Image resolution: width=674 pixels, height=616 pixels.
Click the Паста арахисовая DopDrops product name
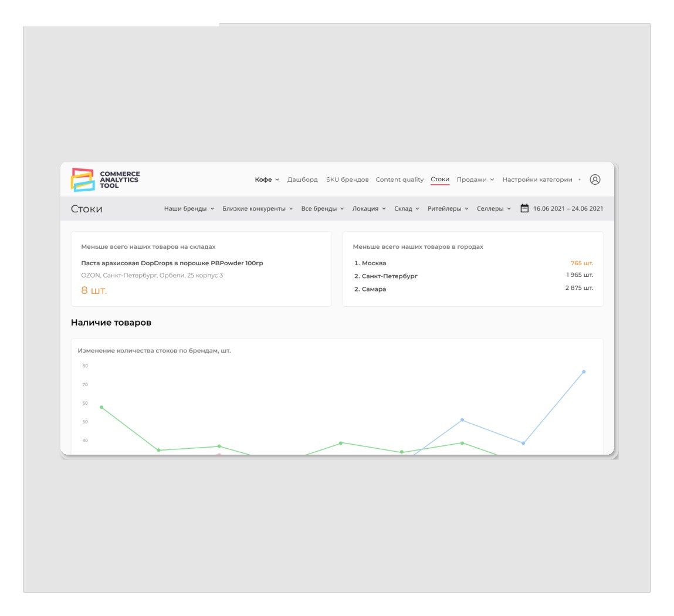[x=172, y=263]
